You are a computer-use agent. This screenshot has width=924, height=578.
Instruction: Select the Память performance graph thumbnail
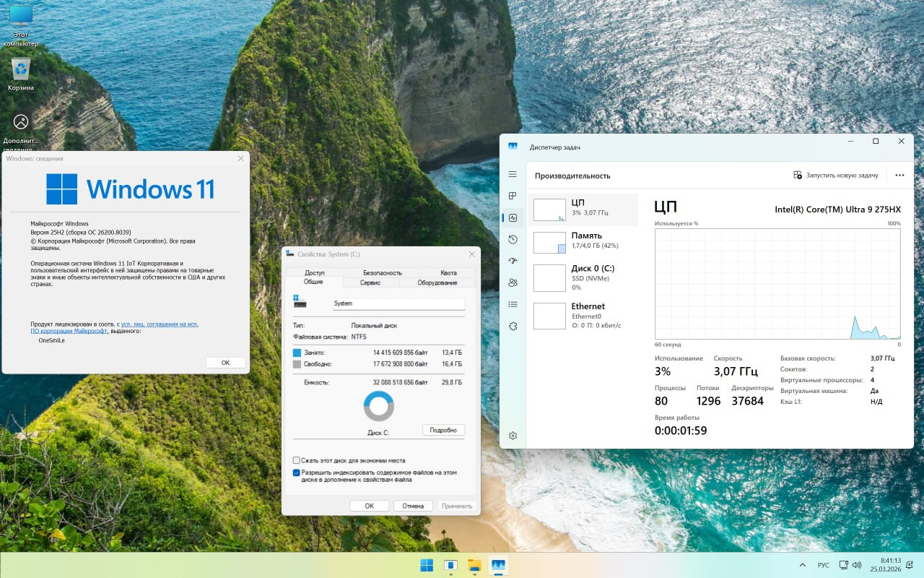point(549,242)
